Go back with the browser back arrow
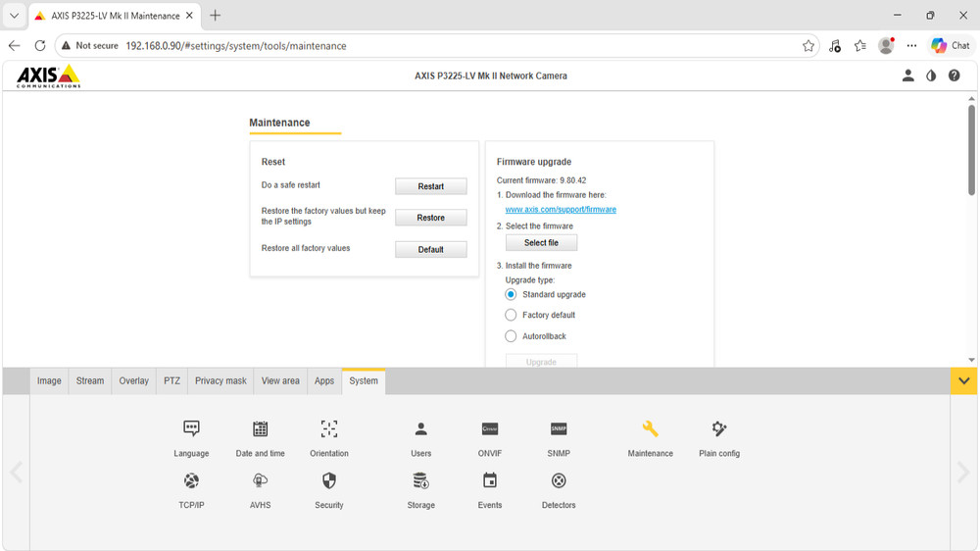The height and width of the screenshot is (551, 980). coord(15,46)
